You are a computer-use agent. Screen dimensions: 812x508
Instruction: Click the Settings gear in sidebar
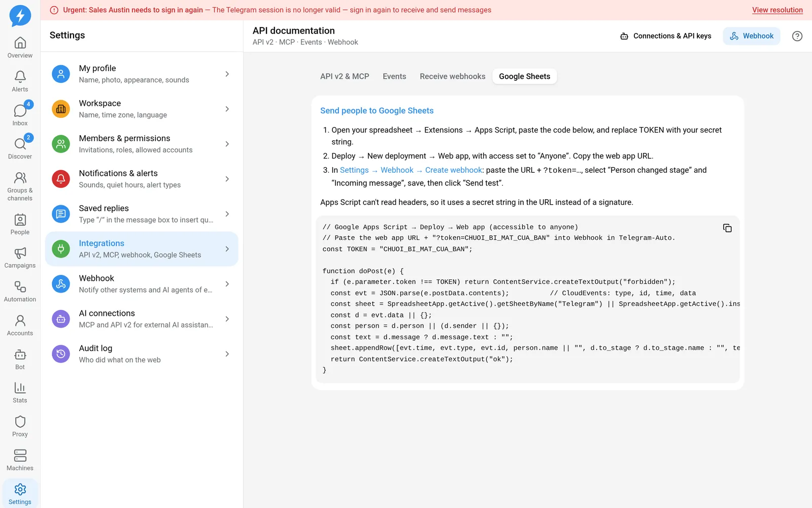pos(20,494)
